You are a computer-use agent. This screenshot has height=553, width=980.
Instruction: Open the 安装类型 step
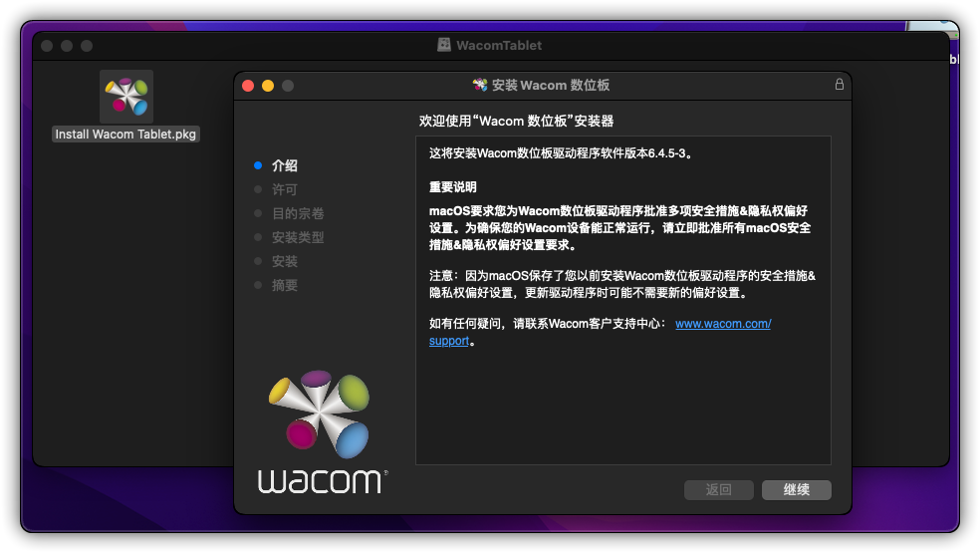pyautogui.click(x=298, y=237)
